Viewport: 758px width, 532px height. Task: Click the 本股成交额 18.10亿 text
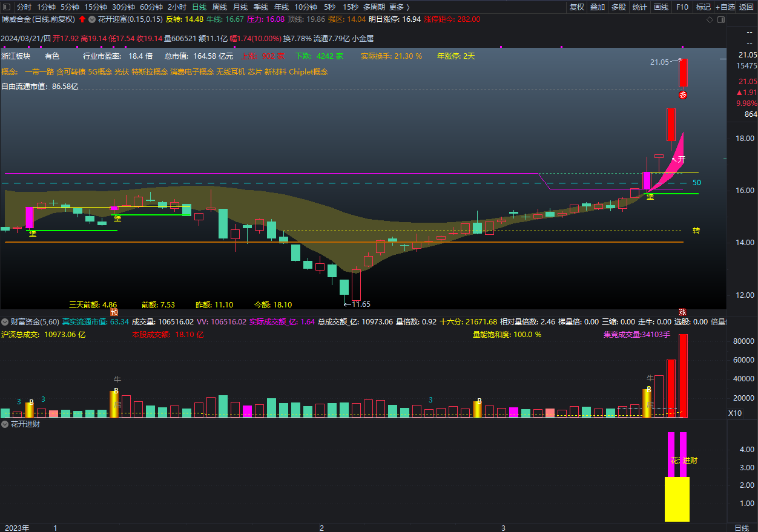point(168,334)
